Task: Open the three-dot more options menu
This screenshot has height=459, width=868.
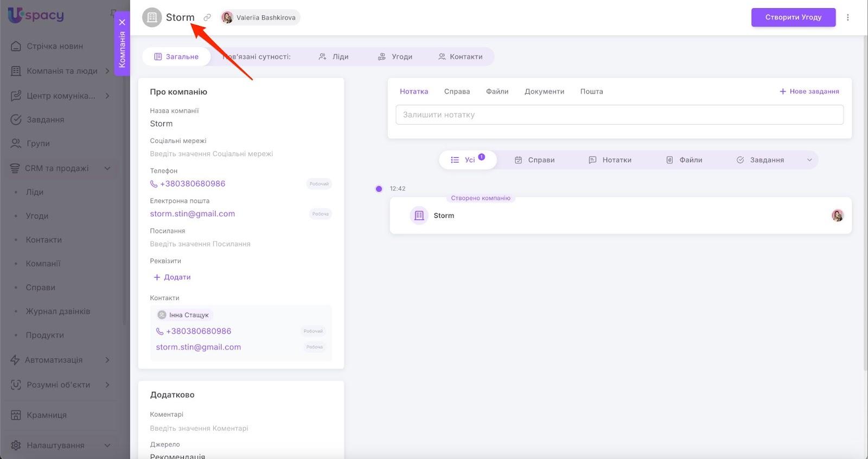Action: point(848,17)
